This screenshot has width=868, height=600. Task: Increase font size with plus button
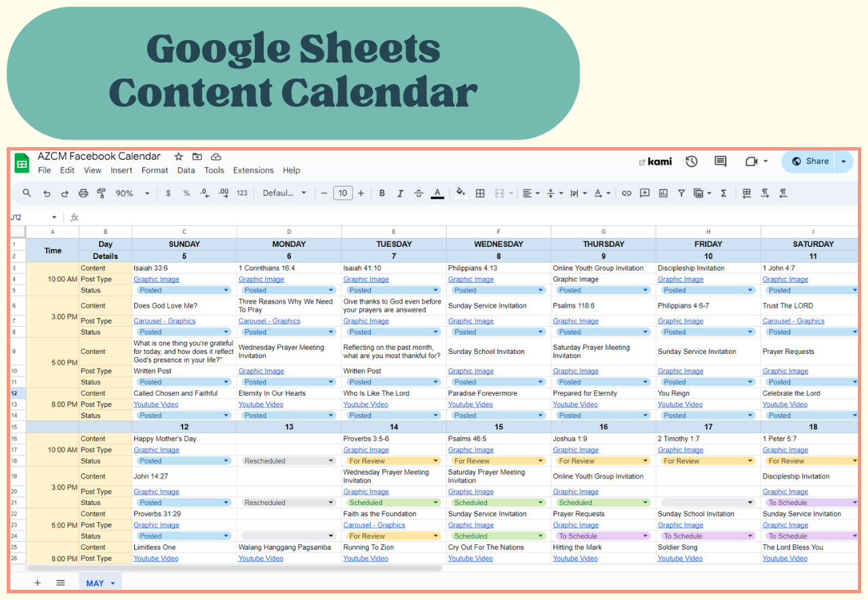(x=361, y=193)
